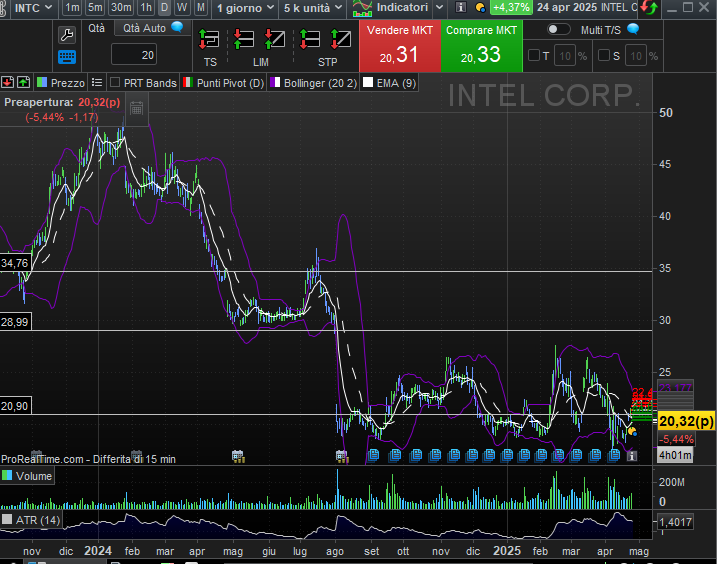Select the TS trailing stop order icon
This screenshot has width=717, height=564.
(209, 40)
